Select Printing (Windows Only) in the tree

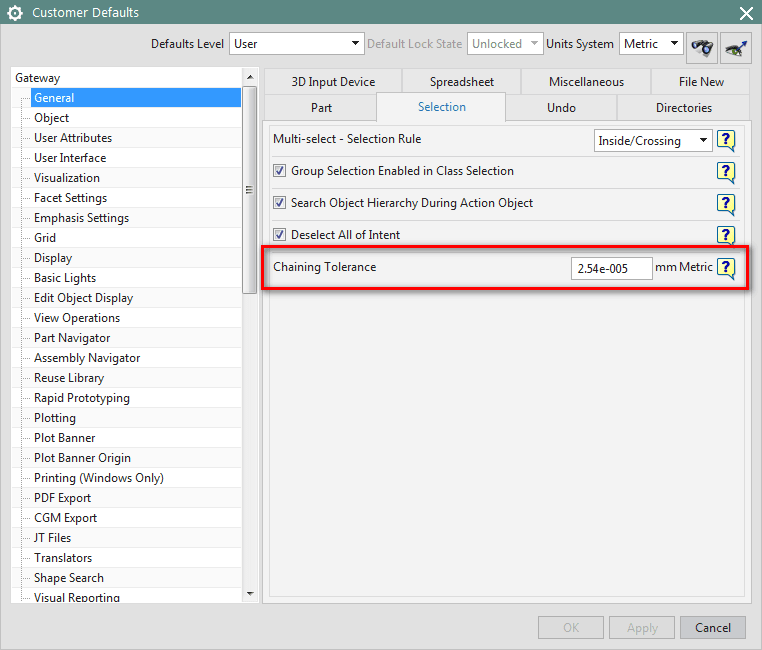coord(99,478)
